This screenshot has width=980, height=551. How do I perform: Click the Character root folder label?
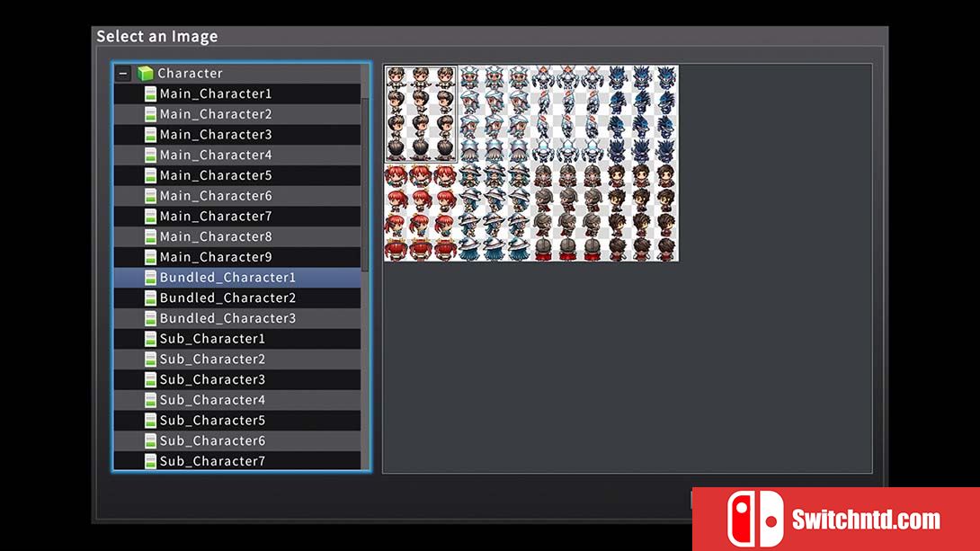coord(190,74)
